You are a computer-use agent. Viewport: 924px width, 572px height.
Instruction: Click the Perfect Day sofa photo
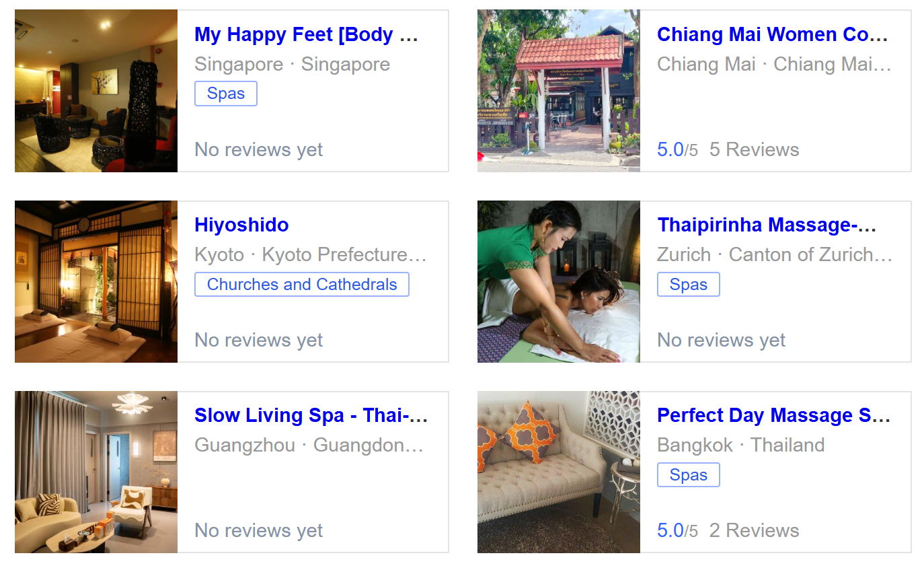pos(559,472)
